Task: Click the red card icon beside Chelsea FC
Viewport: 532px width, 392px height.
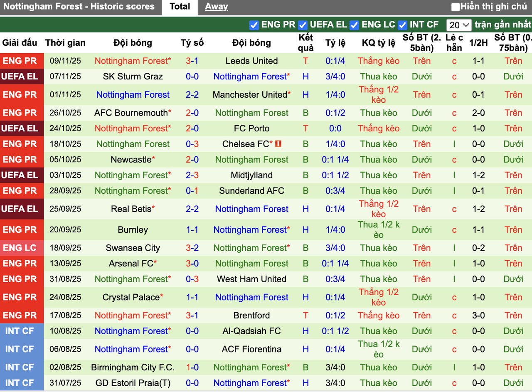Action: tap(278, 144)
